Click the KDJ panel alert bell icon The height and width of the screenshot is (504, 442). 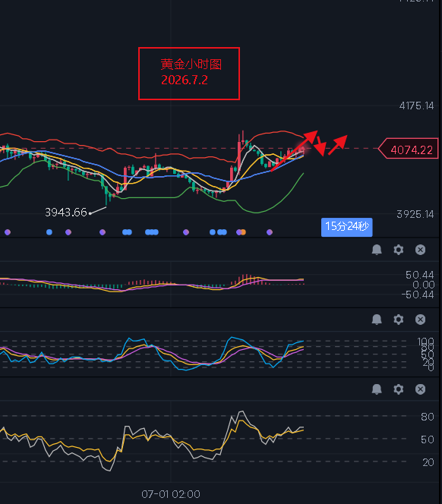click(x=377, y=320)
